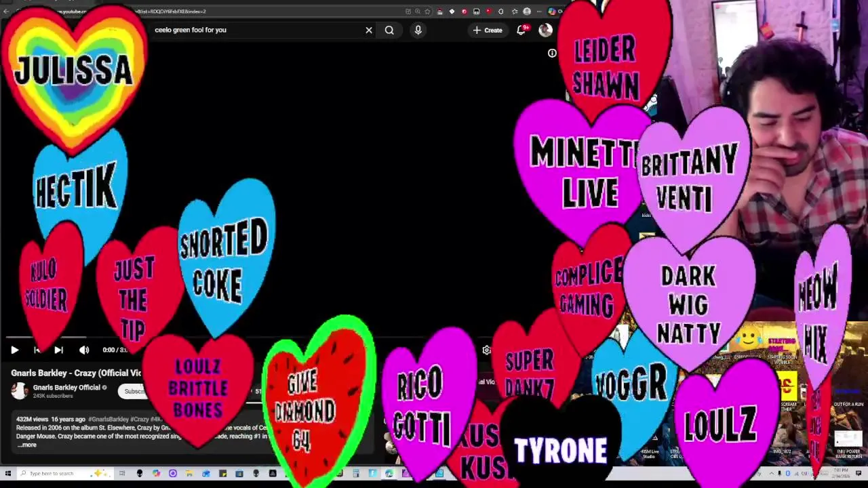868x488 pixels.
Task: Open browser profile avatar in toolbar
Action: pyautogui.click(x=527, y=12)
